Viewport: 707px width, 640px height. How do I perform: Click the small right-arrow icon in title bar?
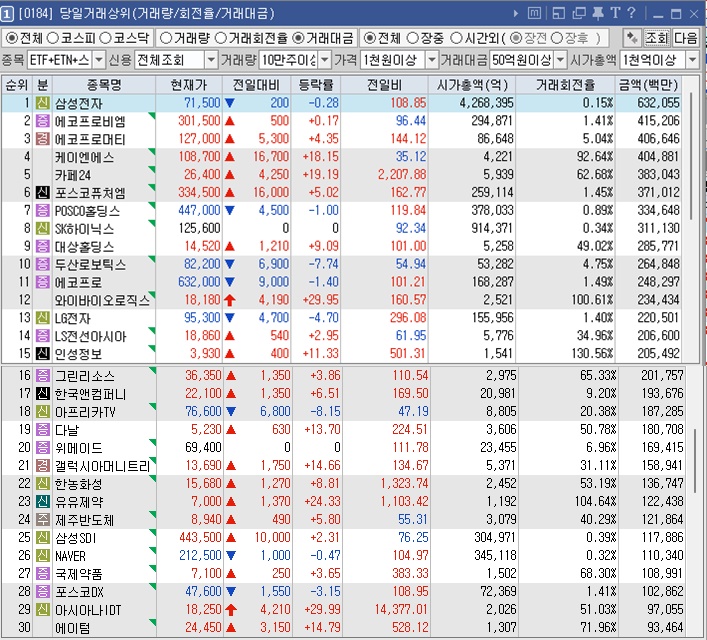click(x=516, y=14)
